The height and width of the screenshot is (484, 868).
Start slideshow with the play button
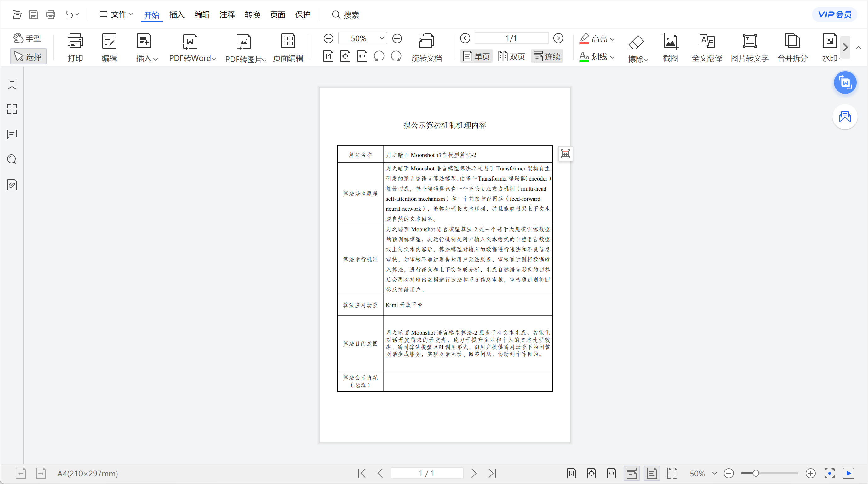(849, 473)
